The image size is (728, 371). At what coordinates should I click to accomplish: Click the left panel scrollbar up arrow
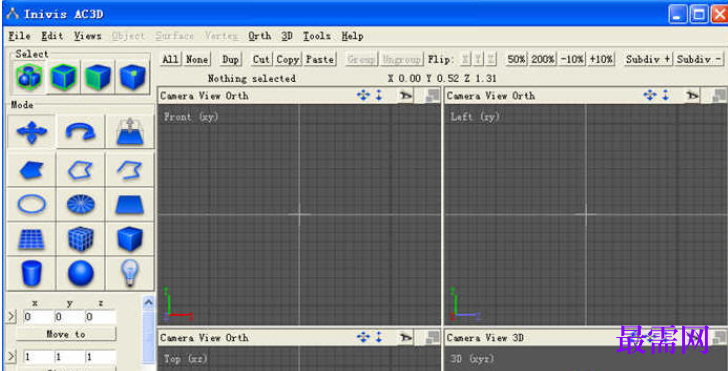(x=148, y=303)
